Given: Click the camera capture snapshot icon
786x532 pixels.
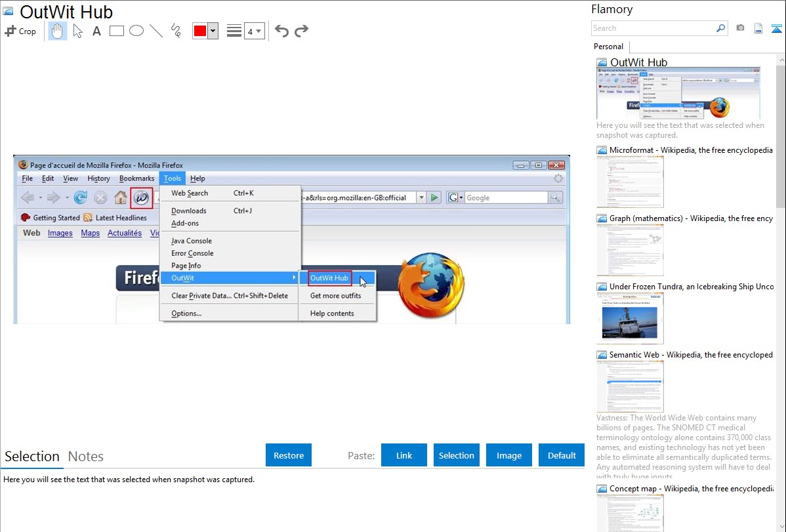Looking at the screenshot, I should (740, 28).
